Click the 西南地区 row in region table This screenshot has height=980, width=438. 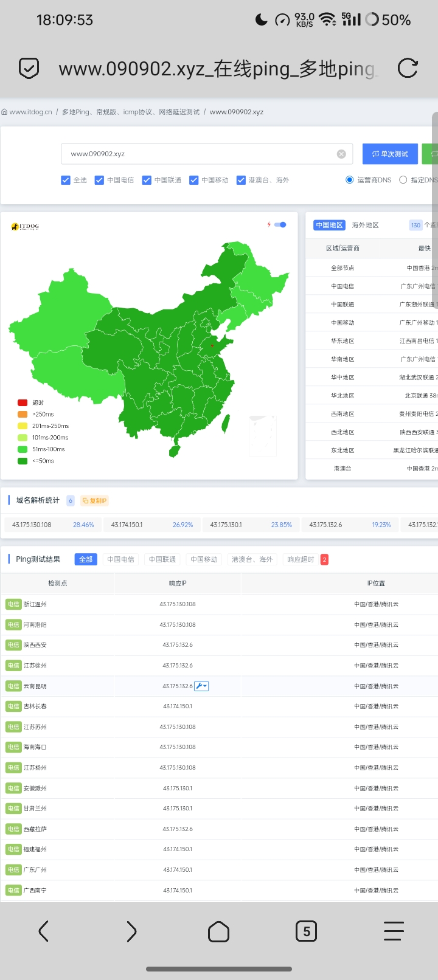point(372,413)
